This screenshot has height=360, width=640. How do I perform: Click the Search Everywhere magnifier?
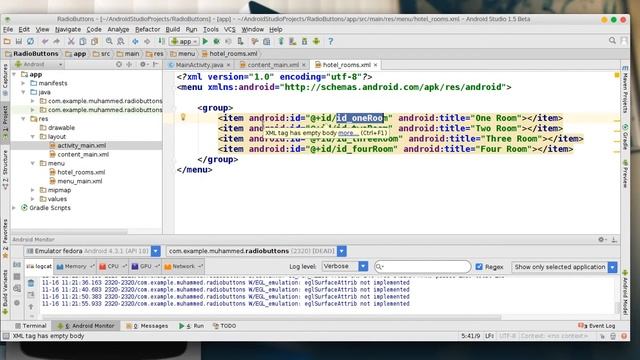coord(612,41)
